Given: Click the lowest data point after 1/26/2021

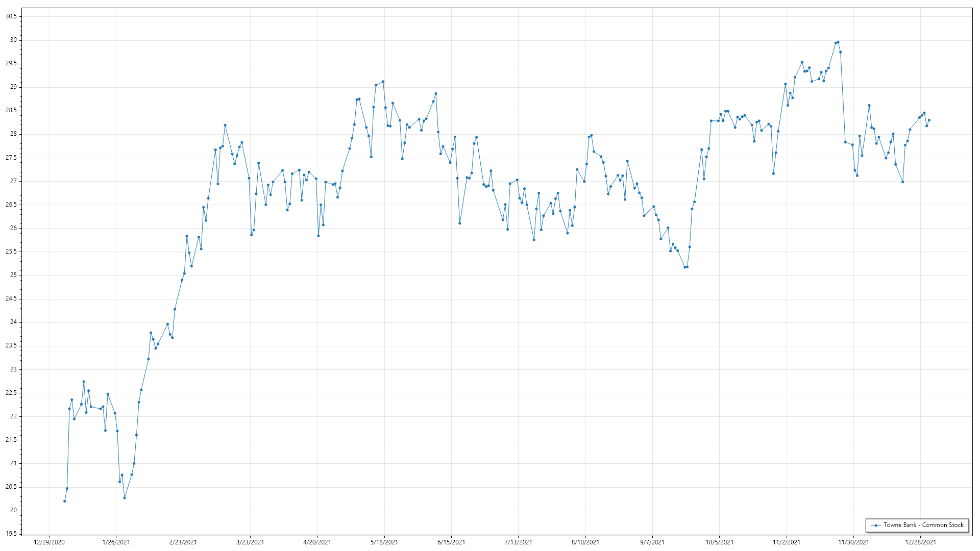Looking at the screenshot, I should click(x=125, y=498).
